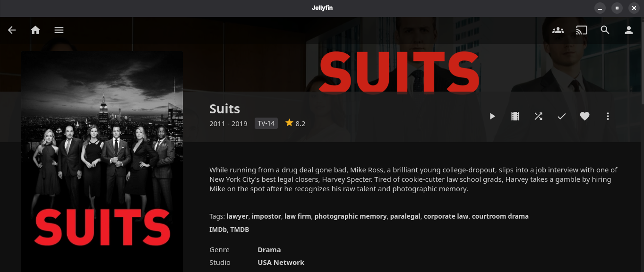The image size is (644, 272).
Task: Click the 2011 - 2019 year range
Action: pos(228,124)
